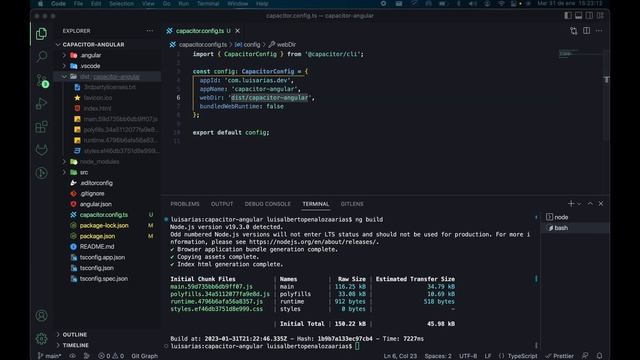
Task: Open the Manage gear icon
Action: point(41,338)
